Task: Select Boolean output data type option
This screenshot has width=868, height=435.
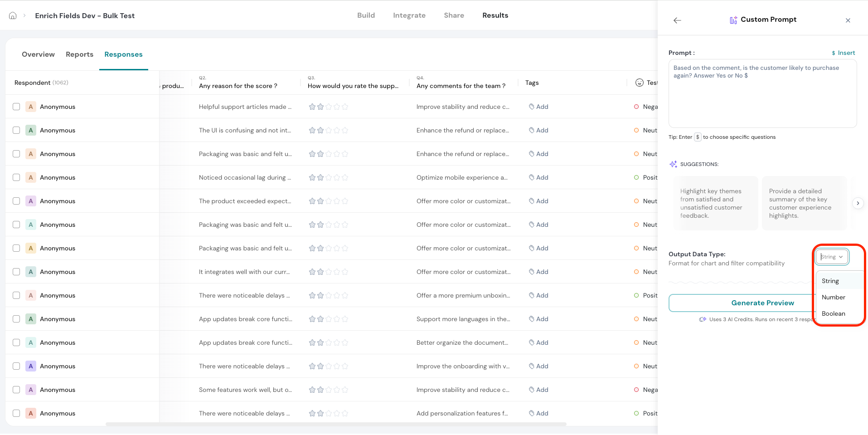Action: point(833,313)
